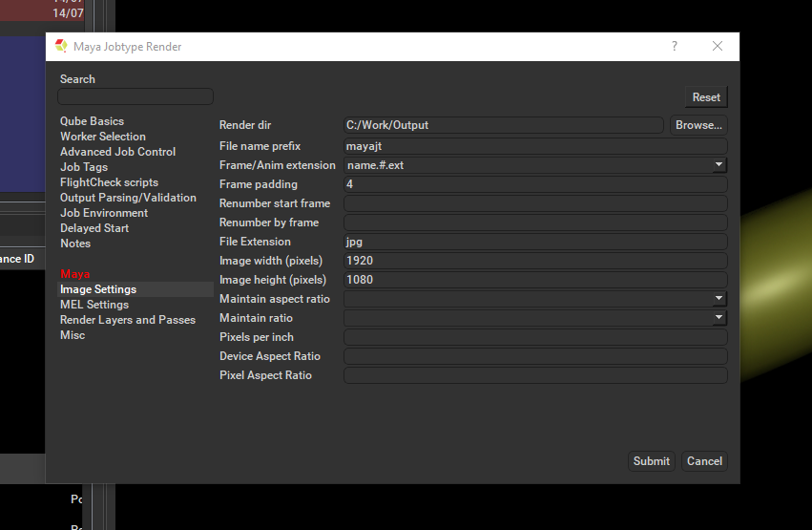Click the question mark help button
Viewport: 812px width, 530px height.
675,47
